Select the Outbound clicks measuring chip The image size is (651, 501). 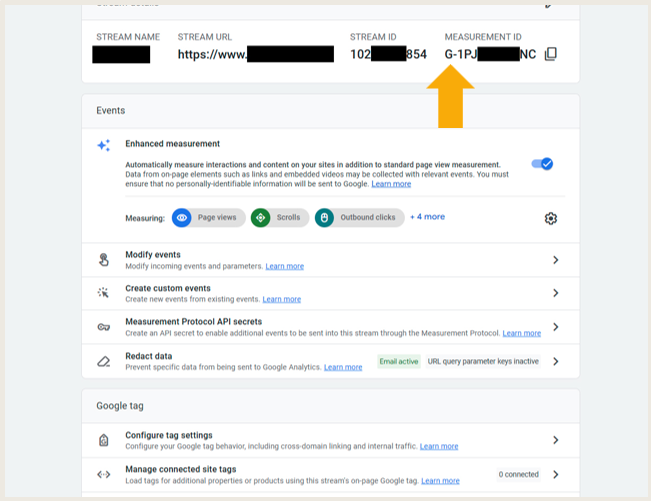360,218
